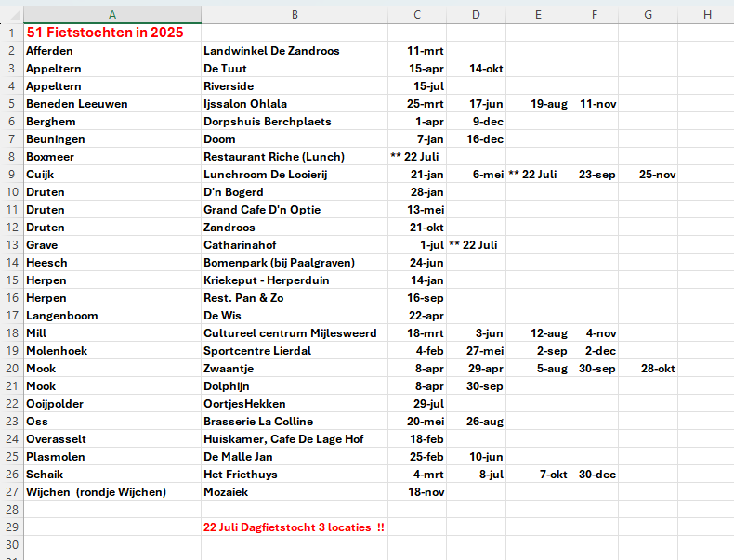Select the cell 'Riverside'
This screenshot has height=560, width=734.
(x=295, y=86)
